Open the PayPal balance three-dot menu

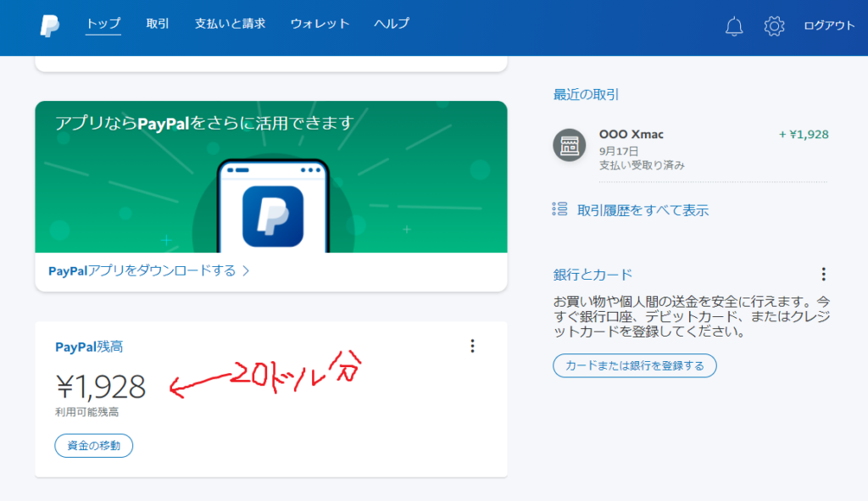point(472,346)
